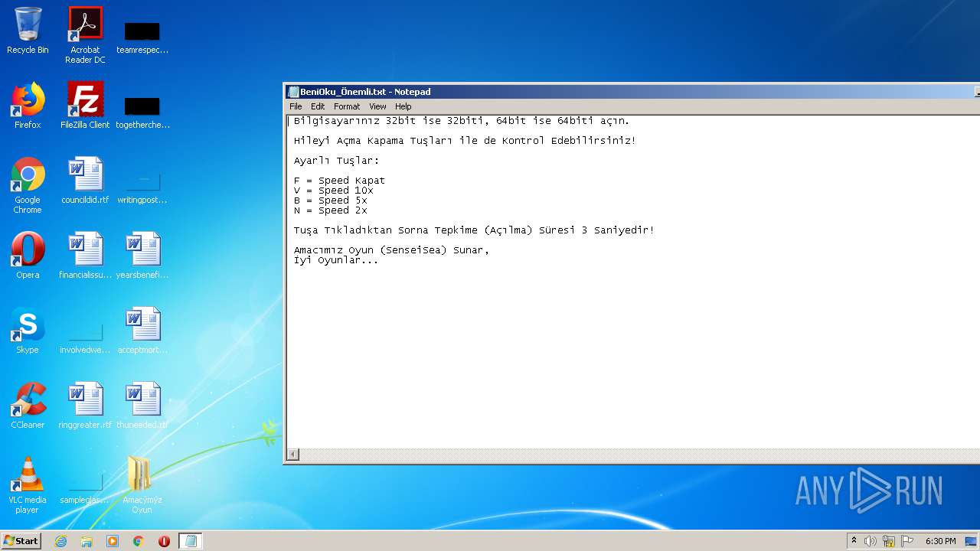Open Notepad File menu
This screenshot has width=980, height=551.
[x=296, y=106]
